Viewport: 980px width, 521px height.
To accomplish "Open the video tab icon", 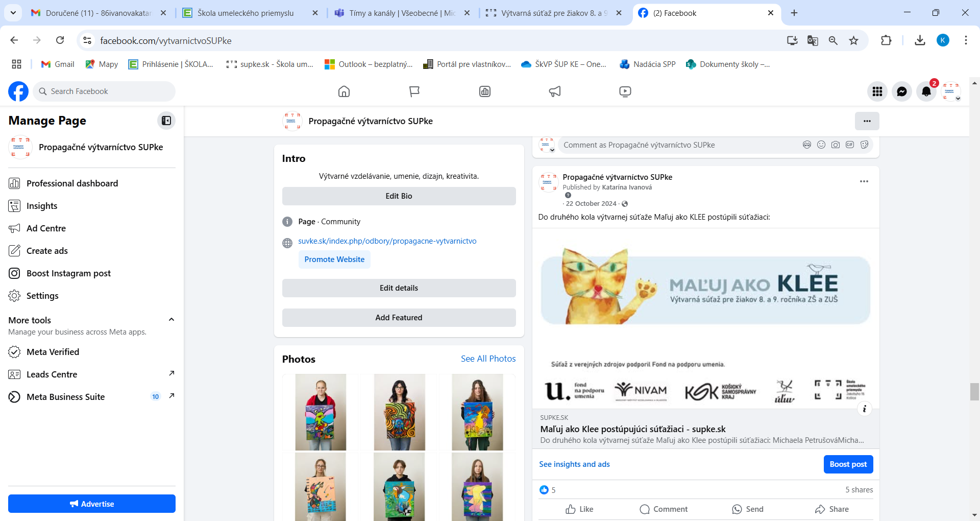I will click(x=625, y=91).
